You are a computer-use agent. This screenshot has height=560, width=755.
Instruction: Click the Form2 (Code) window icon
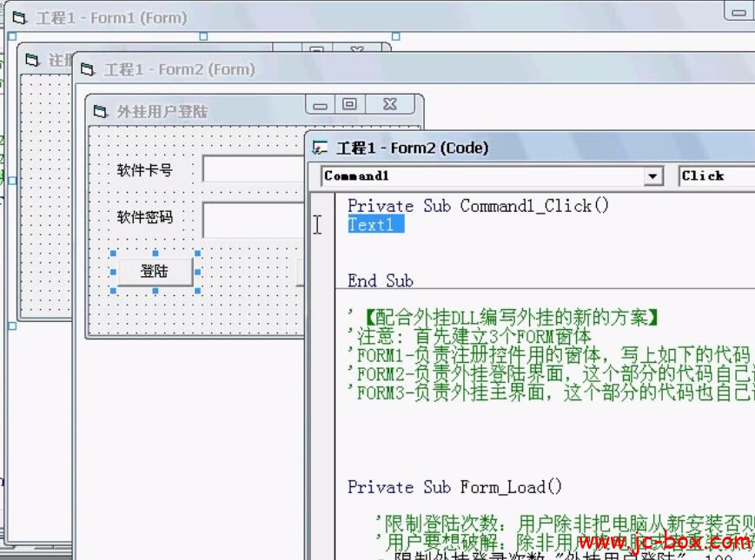(x=321, y=148)
